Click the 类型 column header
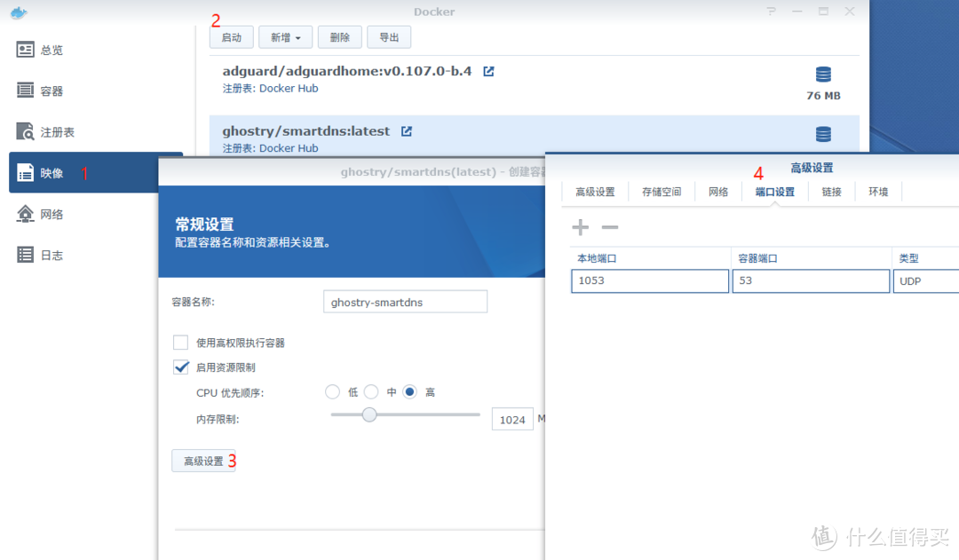 [x=926, y=258]
